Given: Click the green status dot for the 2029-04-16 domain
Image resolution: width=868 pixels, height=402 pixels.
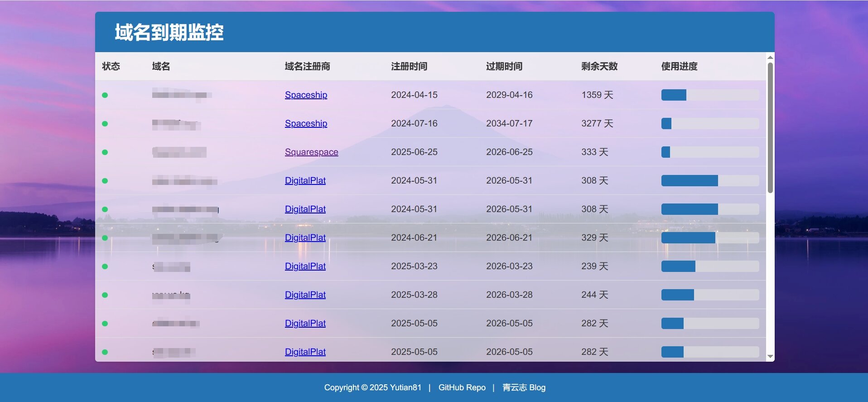Looking at the screenshot, I should click(x=105, y=95).
